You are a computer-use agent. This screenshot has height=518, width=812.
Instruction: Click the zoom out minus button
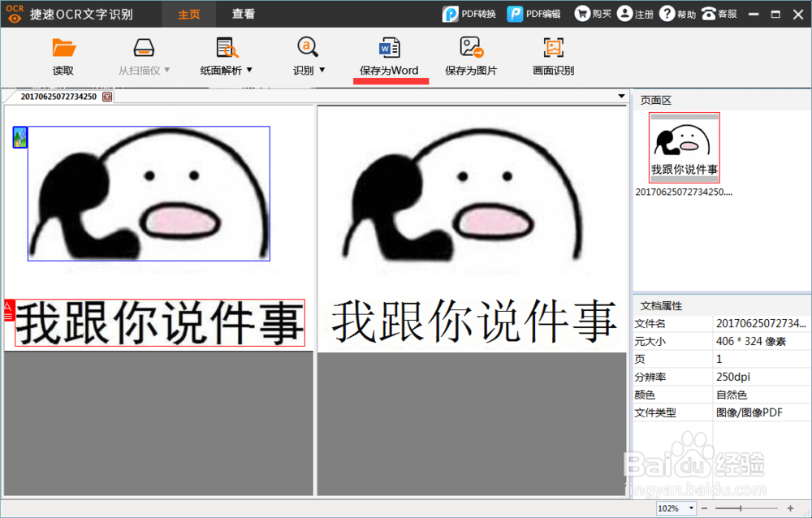[x=704, y=509]
